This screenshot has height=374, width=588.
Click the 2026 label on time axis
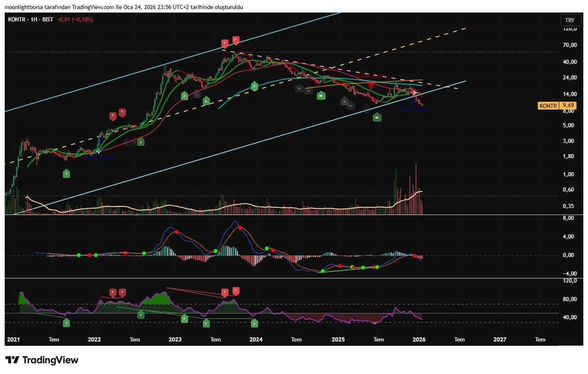tap(419, 340)
